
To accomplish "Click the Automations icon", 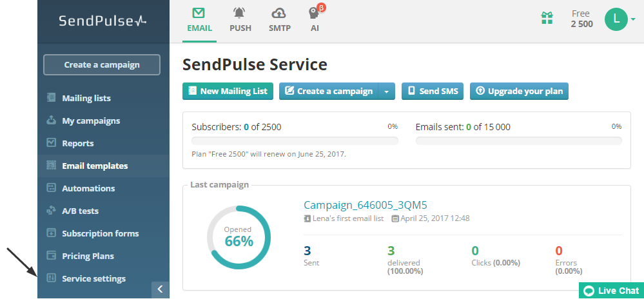I will click(51, 188).
